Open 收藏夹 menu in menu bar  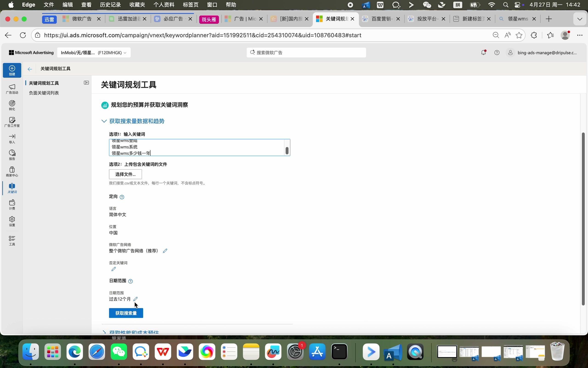(x=137, y=5)
